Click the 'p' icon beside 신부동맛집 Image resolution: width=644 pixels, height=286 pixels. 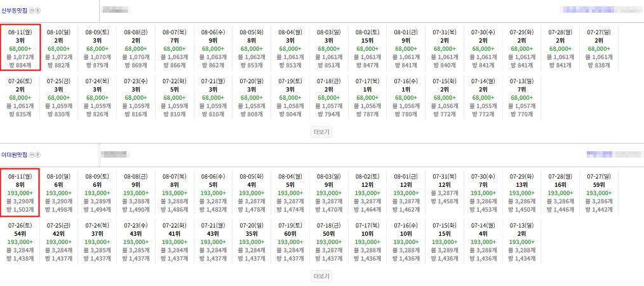(37, 11)
